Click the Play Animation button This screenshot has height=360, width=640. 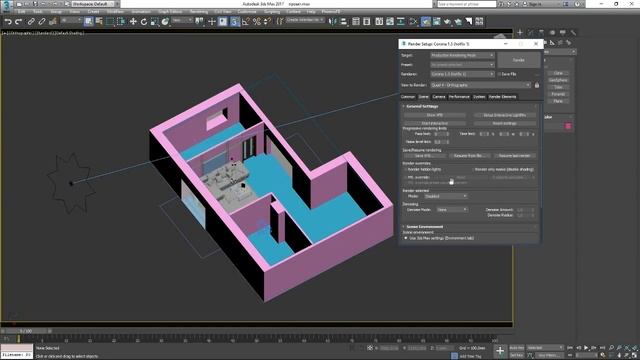point(586,348)
